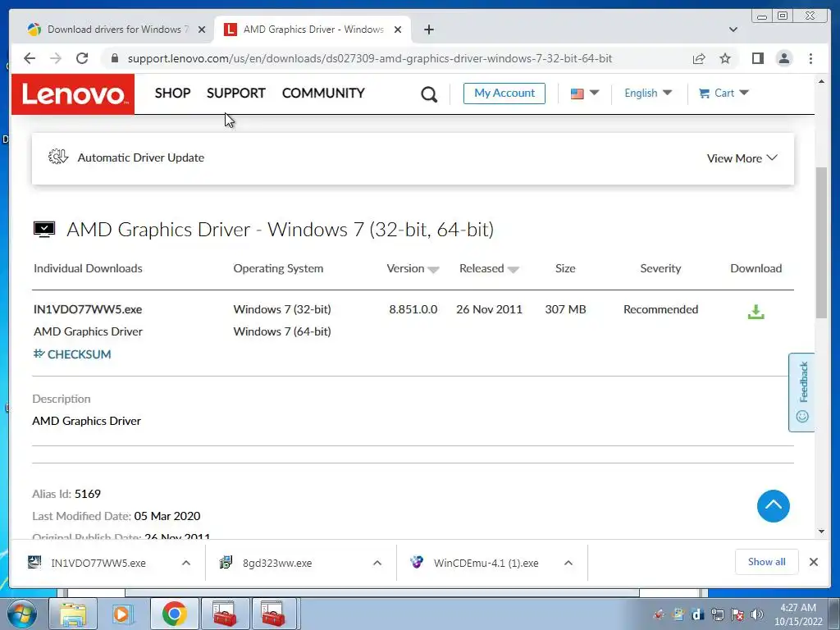Open the Windows Start menu
The height and width of the screenshot is (630, 840).
pyautogui.click(x=21, y=614)
